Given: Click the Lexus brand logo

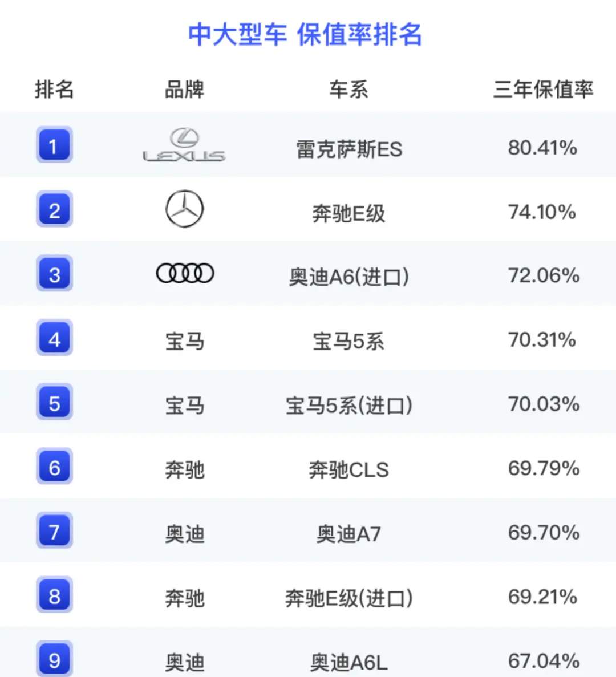Looking at the screenshot, I should tap(184, 145).
